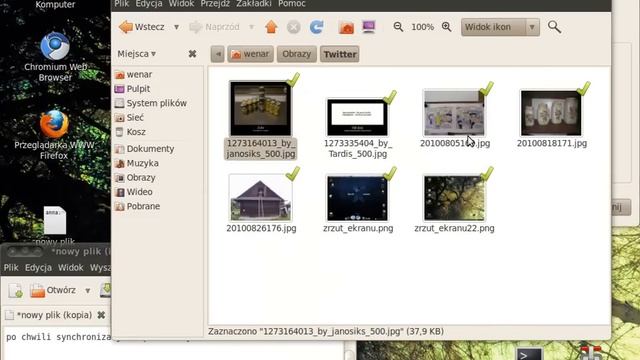Viewport: 640px width, 360px height.
Task: Open the Plik menu in file manager
Action: pyautogui.click(x=122, y=4)
